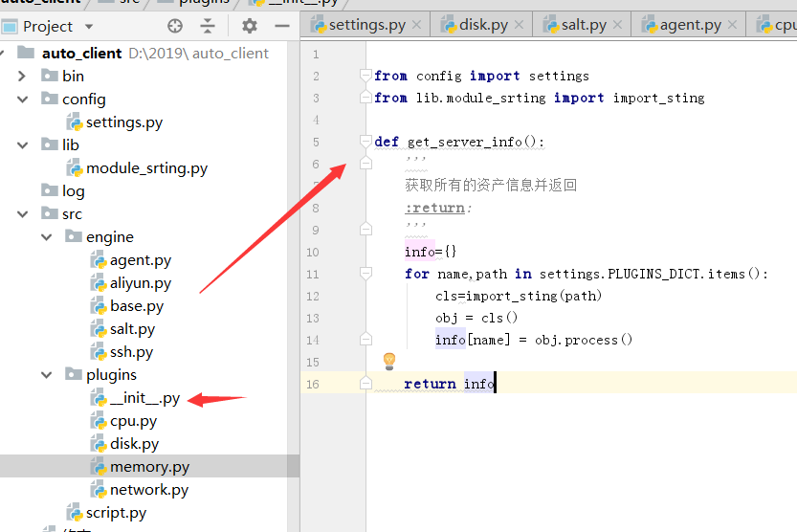The image size is (797, 532).
Task: Collapse the config folder chevron
Action: (22, 100)
